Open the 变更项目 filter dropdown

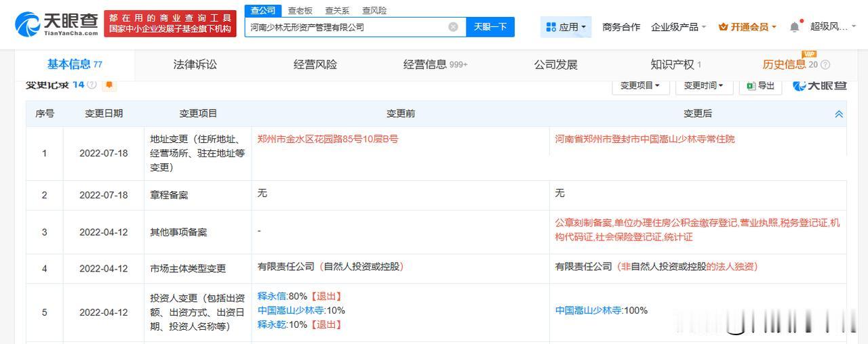640,85
